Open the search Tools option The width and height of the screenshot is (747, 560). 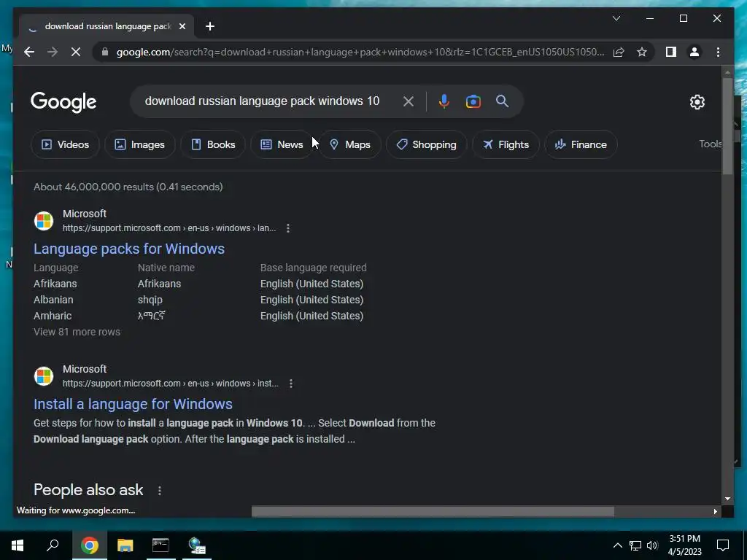[x=710, y=144]
